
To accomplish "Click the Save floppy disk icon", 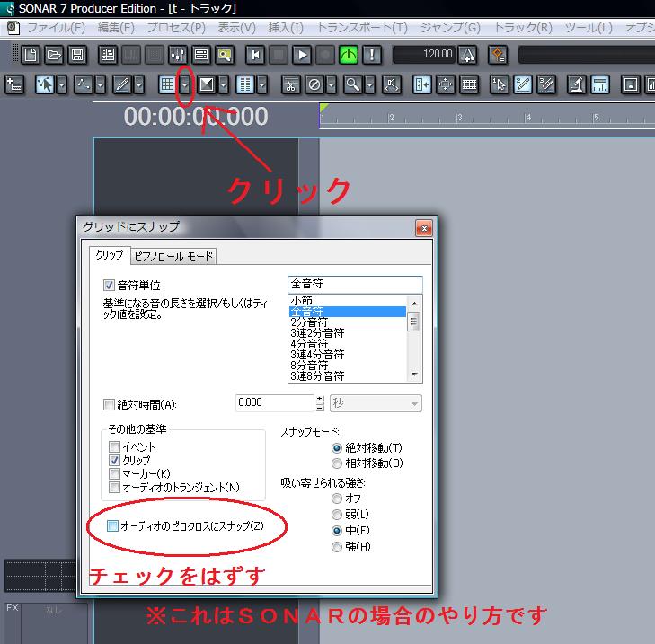I will pyautogui.click(x=77, y=55).
